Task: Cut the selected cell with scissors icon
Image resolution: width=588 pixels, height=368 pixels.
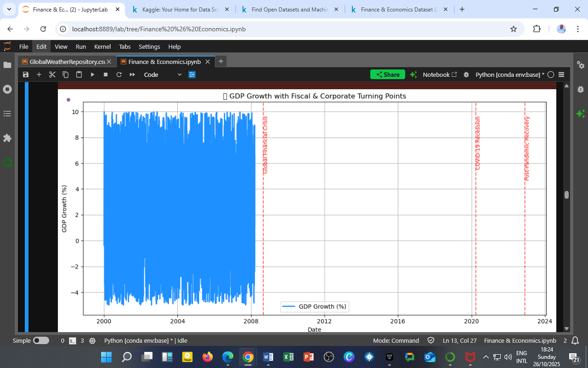Action: click(x=52, y=75)
